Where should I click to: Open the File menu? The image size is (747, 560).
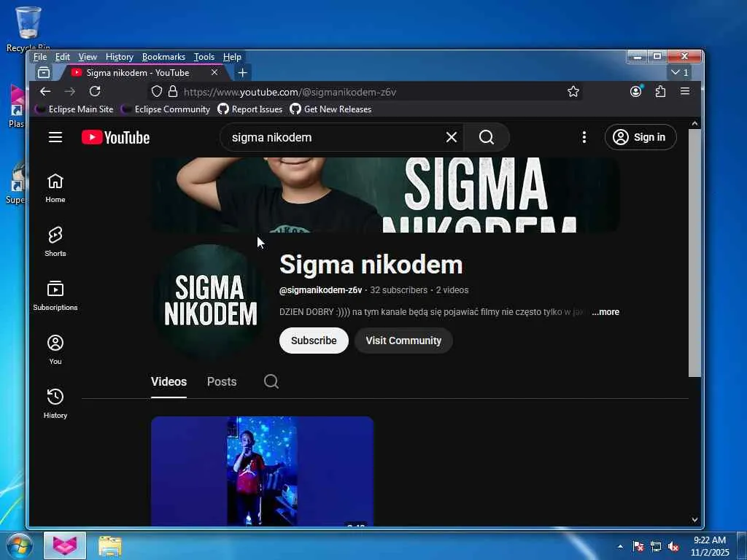coord(40,57)
